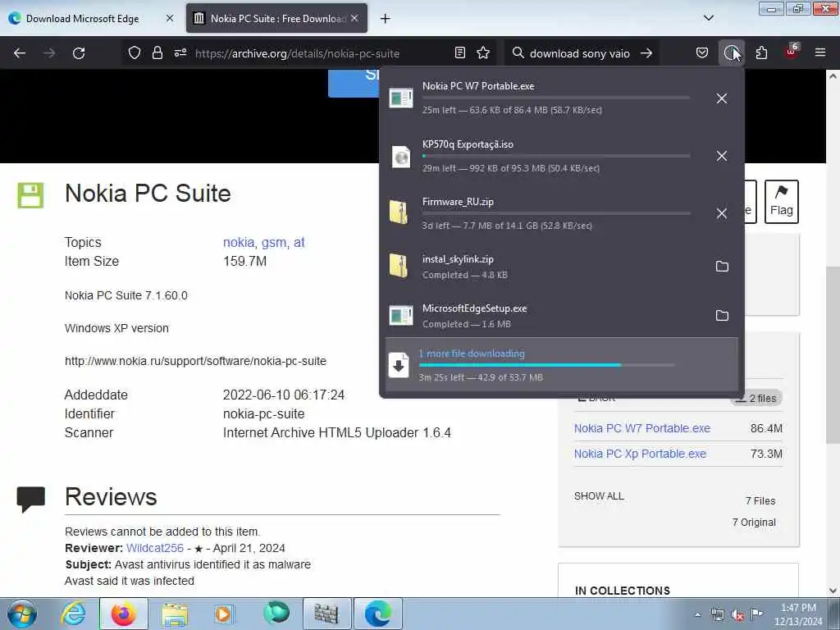Open Windows Media Player taskbar icon
This screenshot has width=840, height=630.
(224, 614)
